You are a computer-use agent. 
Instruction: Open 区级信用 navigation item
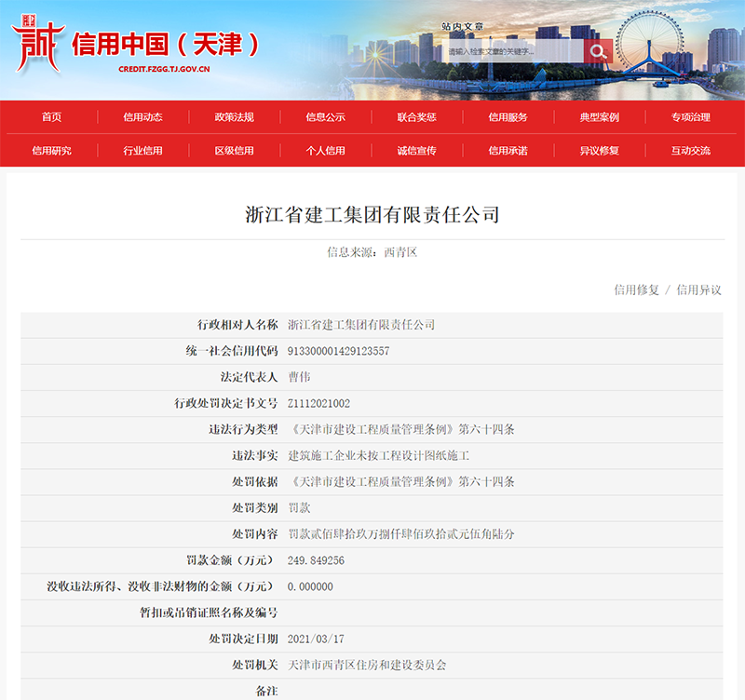[x=234, y=151]
